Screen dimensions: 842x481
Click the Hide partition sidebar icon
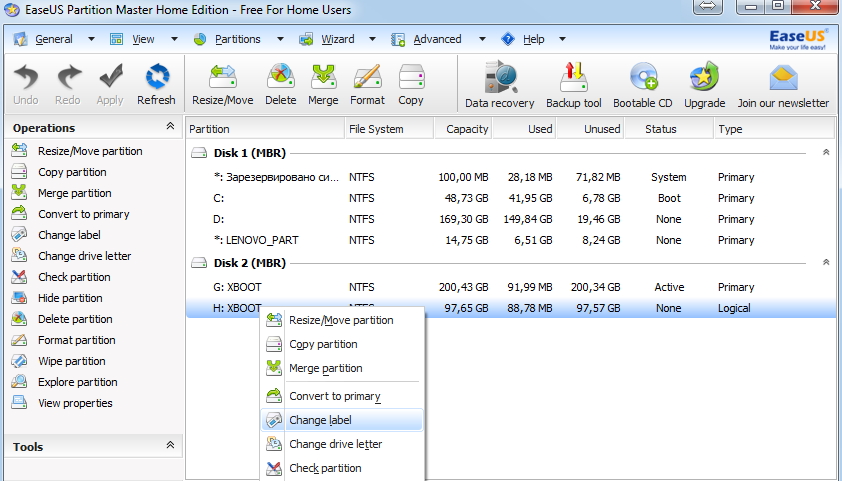point(19,297)
